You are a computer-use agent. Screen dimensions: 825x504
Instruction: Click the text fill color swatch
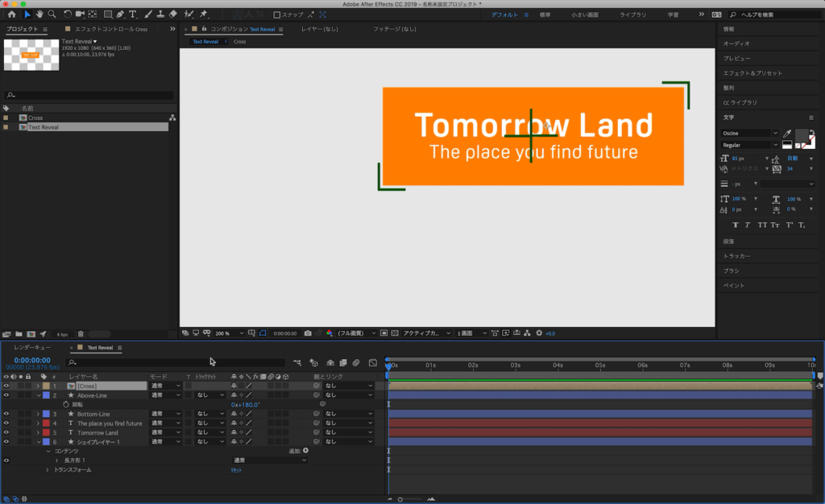click(801, 135)
